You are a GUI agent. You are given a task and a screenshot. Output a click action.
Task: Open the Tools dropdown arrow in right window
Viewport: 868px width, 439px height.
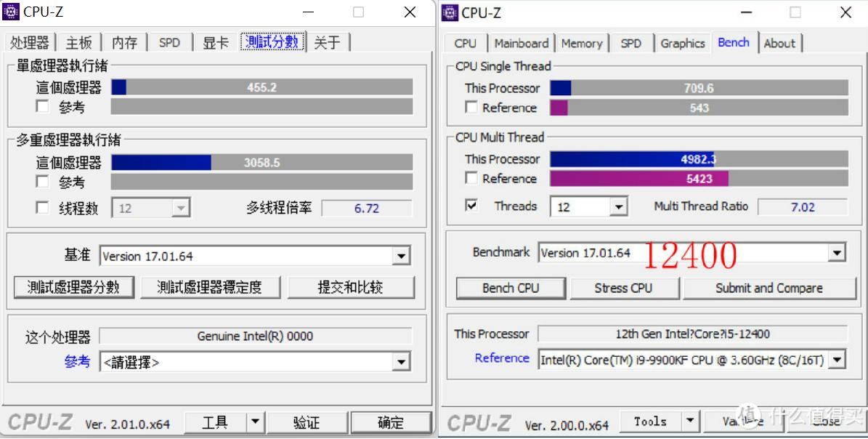click(x=691, y=421)
